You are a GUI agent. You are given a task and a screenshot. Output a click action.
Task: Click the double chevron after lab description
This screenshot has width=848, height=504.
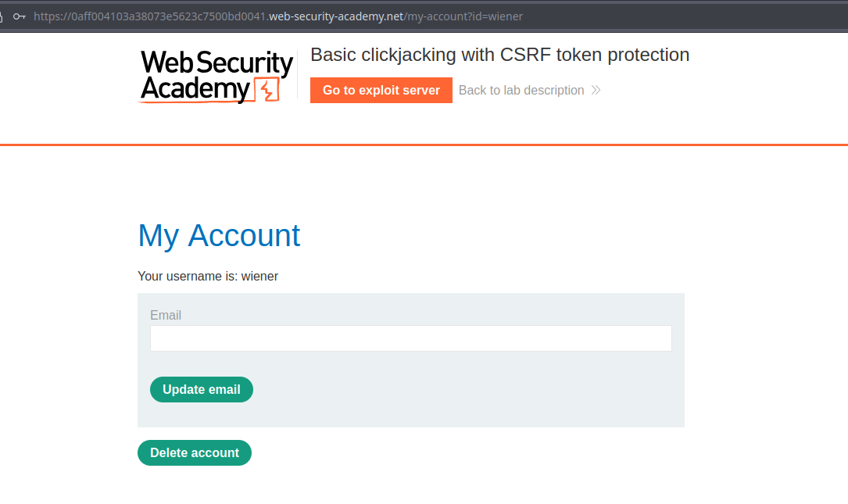pos(596,90)
